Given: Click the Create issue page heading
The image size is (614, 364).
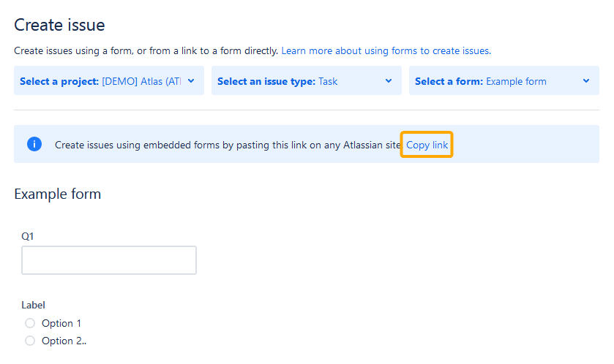Looking at the screenshot, I should pyautogui.click(x=59, y=25).
